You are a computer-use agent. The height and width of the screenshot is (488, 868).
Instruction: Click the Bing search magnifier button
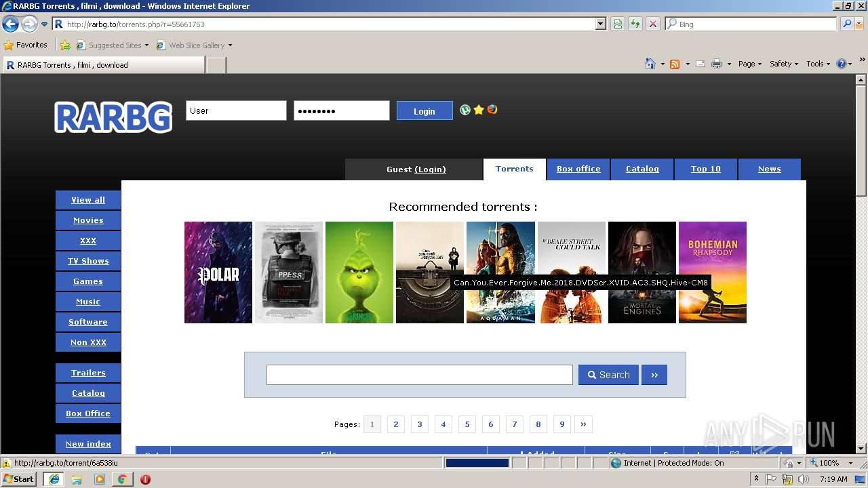846,24
